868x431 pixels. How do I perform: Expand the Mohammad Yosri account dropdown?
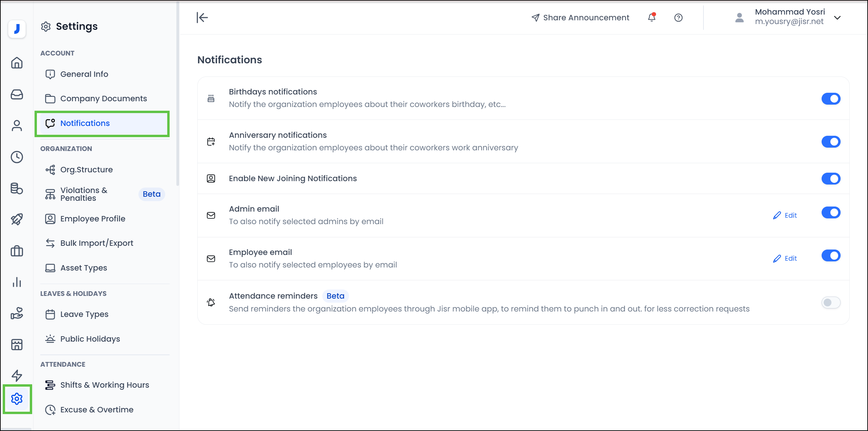[838, 18]
